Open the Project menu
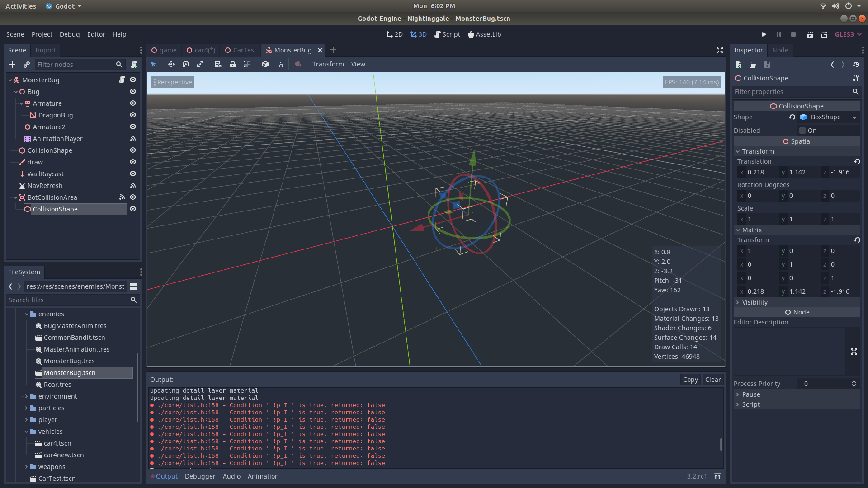Image resolution: width=868 pixels, height=488 pixels. coord(42,34)
